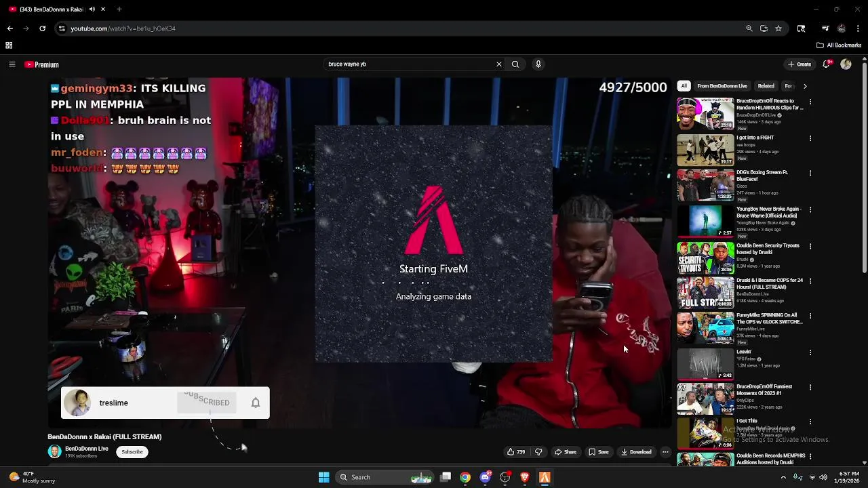This screenshot has height=488, width=868.
Task: Open the YouTube account avatar menu
Action: click(846, 64)
